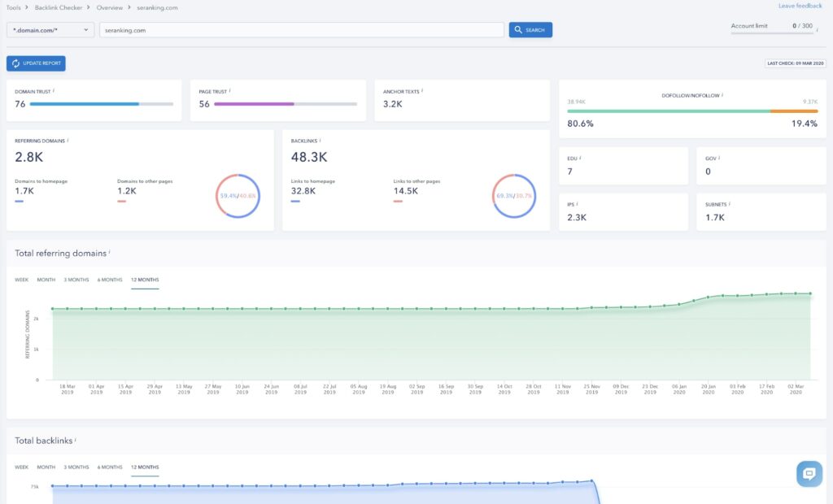Viewport: 833px width, 504px height.
Task: Click the EDU count 7
Action: coord(570,172)
